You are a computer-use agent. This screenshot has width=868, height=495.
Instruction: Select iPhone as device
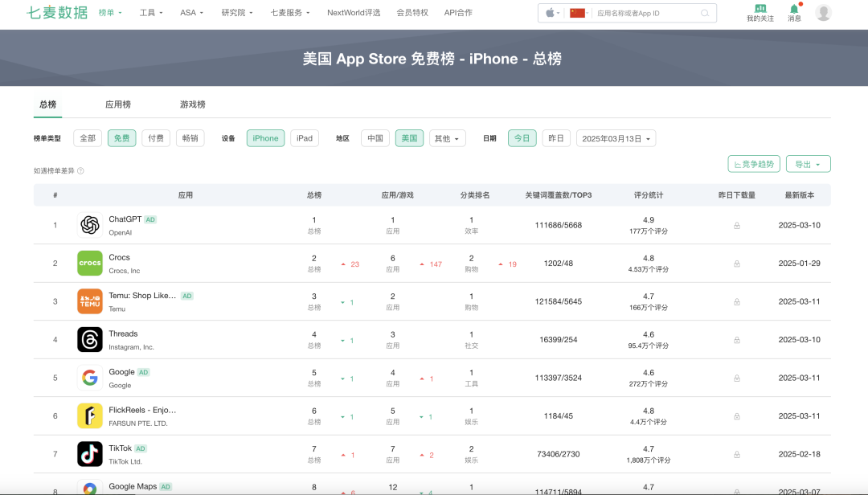266,138
